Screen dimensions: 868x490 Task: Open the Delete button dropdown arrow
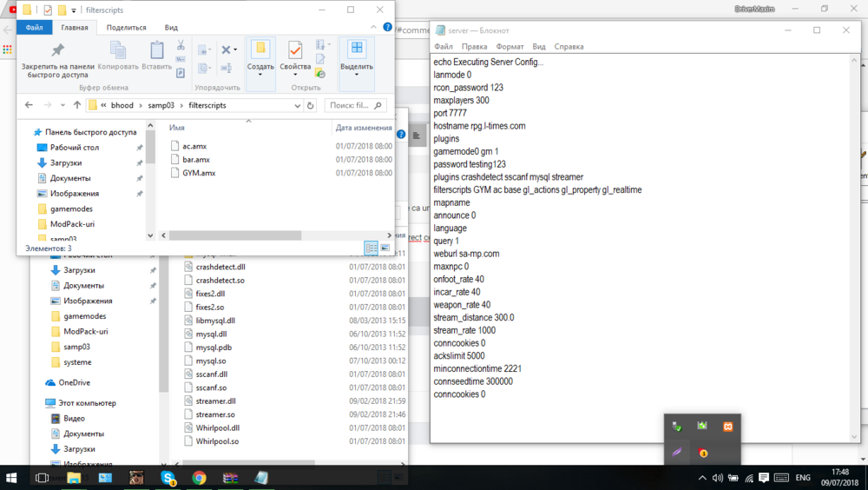point(235,50)
